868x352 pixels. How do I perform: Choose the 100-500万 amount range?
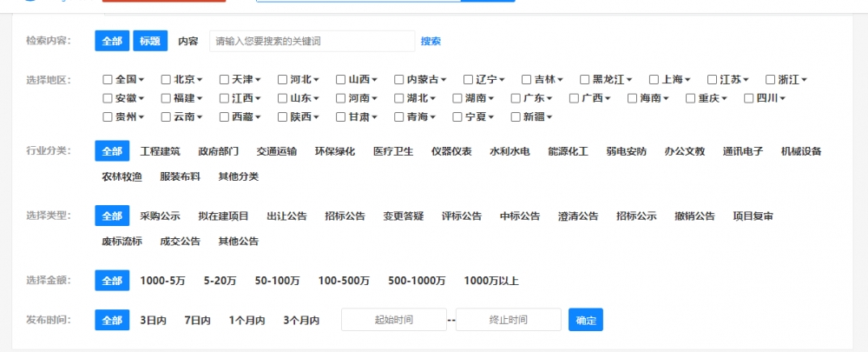coord(344,281)
